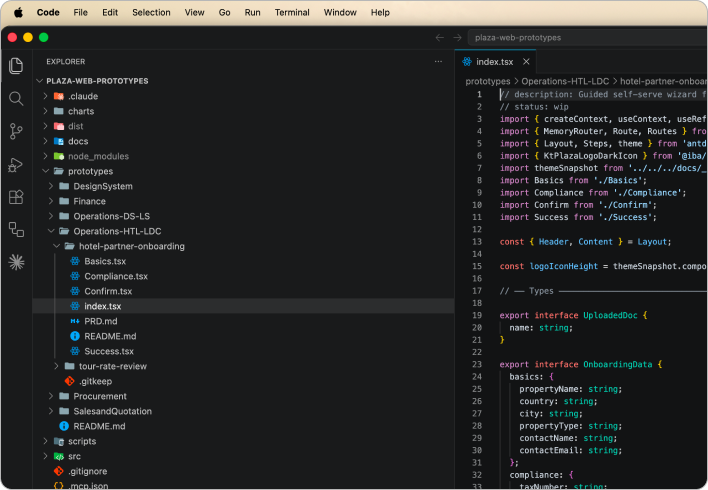The width and height of the screenshot is (708, 490).
Task: Open the Edit menu
Action: tap(110, 12)
